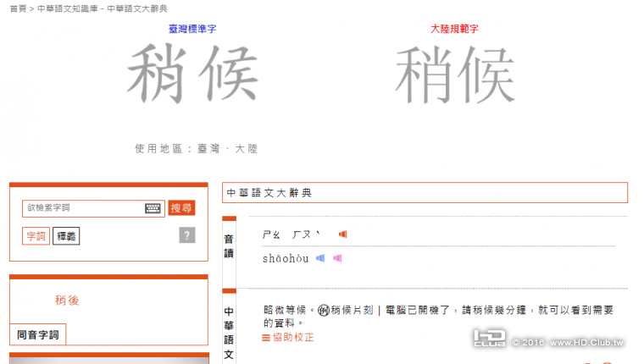Click the 搜尋 search button
The height and width of the screenshot is (364, 644).
pyautogui.click(x=181, y=208)
